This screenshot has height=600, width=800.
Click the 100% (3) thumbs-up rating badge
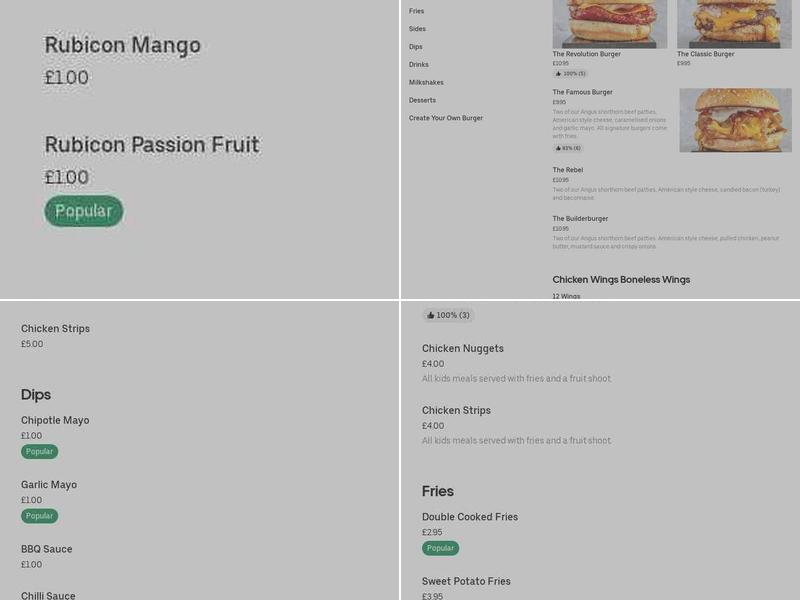pyautogui.click(x=449, y=315)
